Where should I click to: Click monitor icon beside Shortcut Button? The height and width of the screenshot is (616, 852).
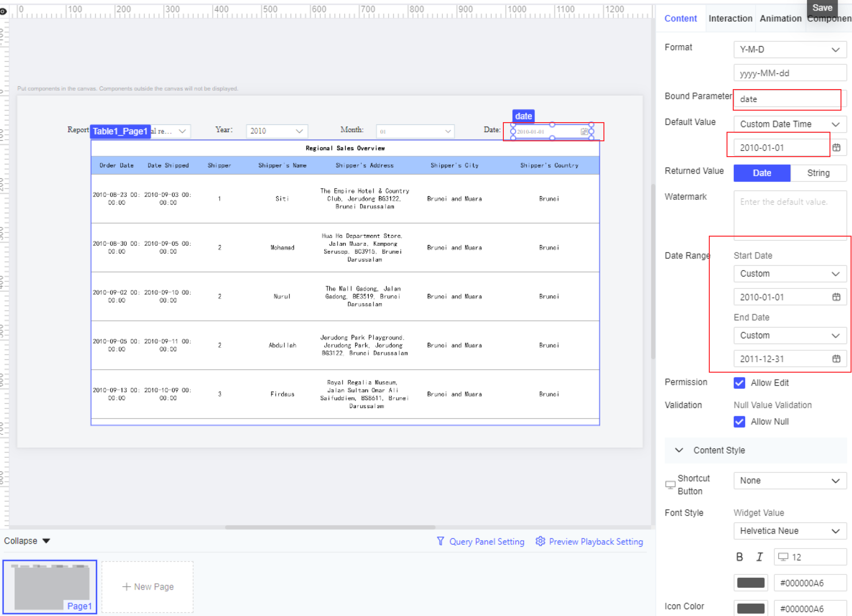670,485
